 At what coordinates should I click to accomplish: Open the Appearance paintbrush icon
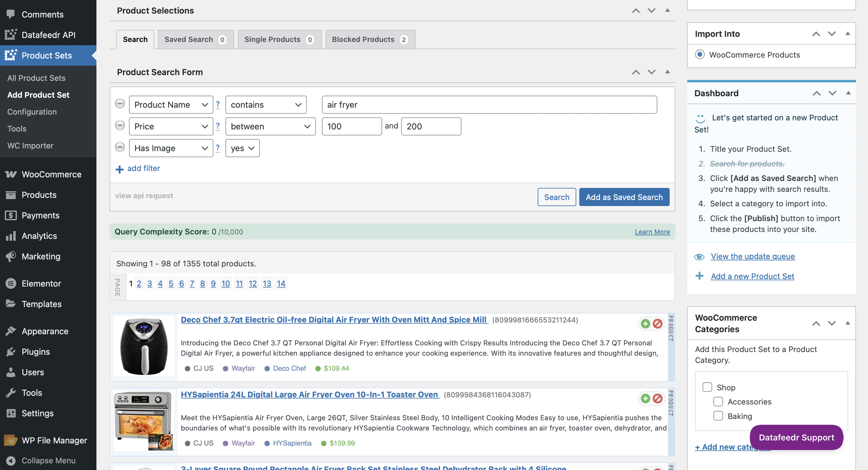tap(11, 331)
